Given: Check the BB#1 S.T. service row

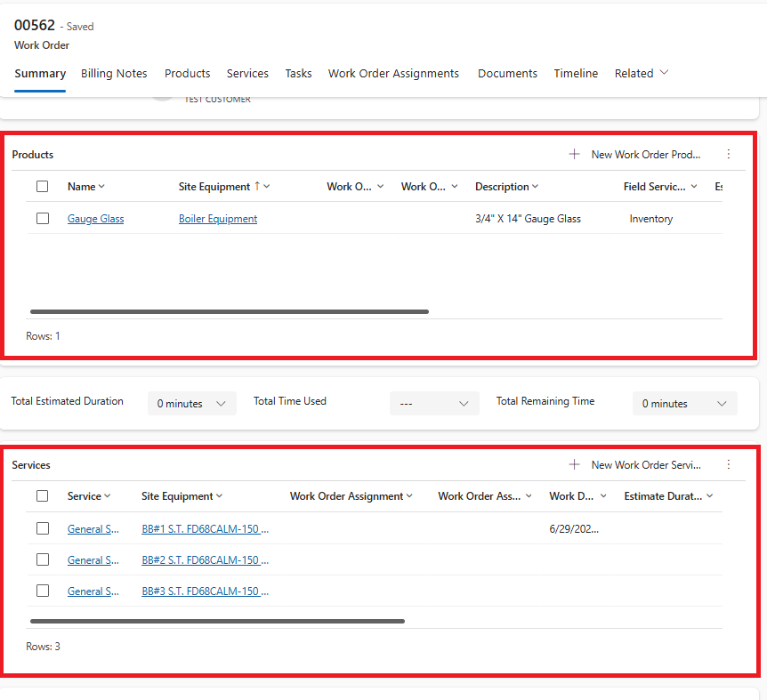Looking at the screenshot, I should [x=43, y=528].
